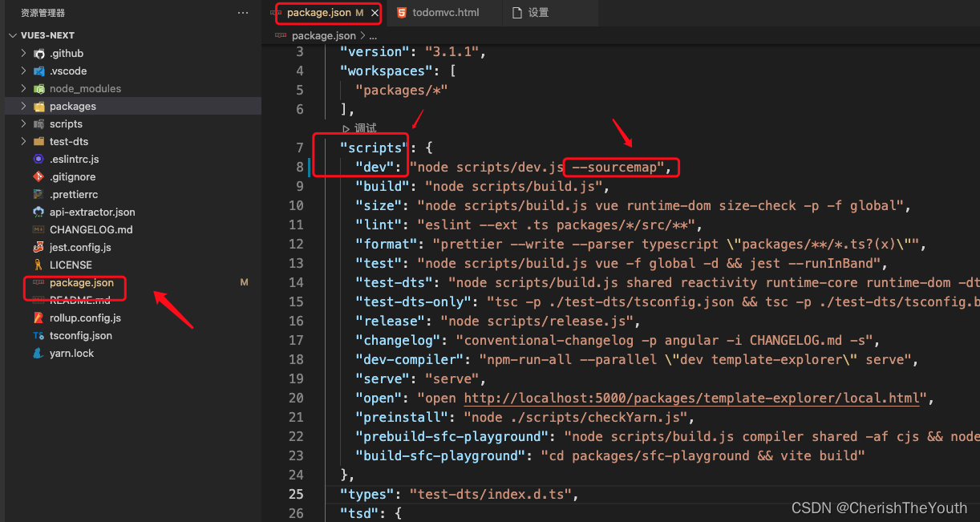Screen dimensions: 980x522
Task: Open jest.config.js in the explorer
Action: pos(80,247)
